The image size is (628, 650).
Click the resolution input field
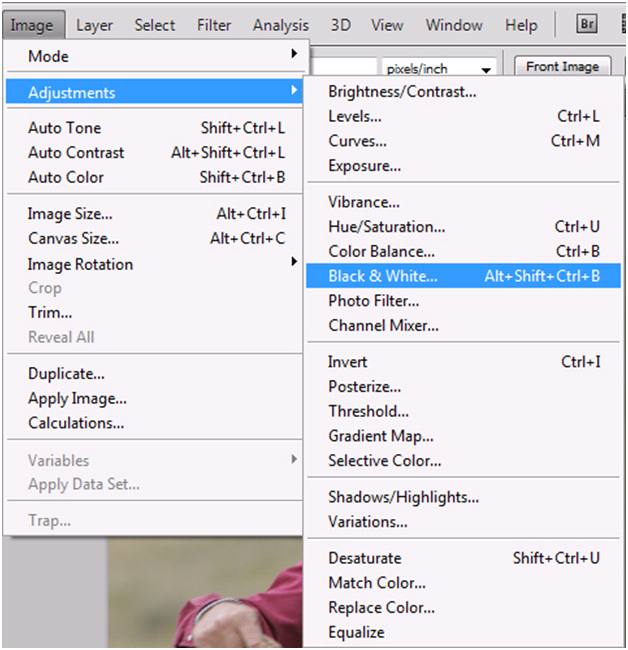pyautogui.click(x=344, y=67)
